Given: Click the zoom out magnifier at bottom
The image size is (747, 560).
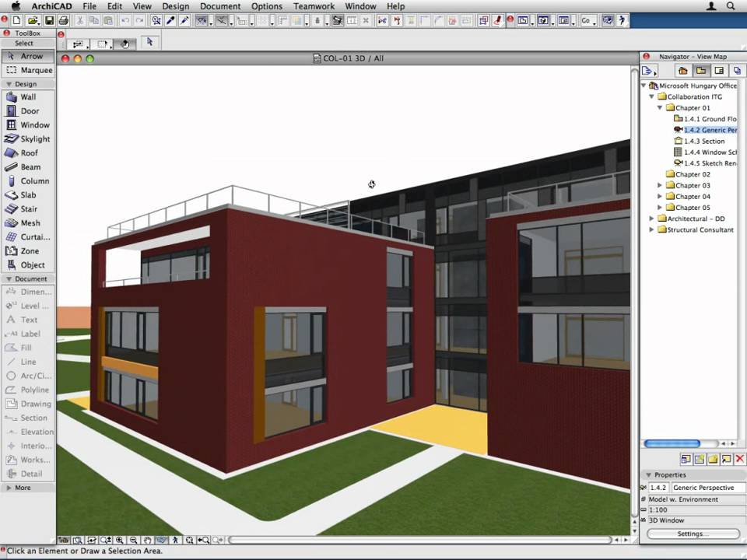Looking at the screenshot, I should click(133, 540).
